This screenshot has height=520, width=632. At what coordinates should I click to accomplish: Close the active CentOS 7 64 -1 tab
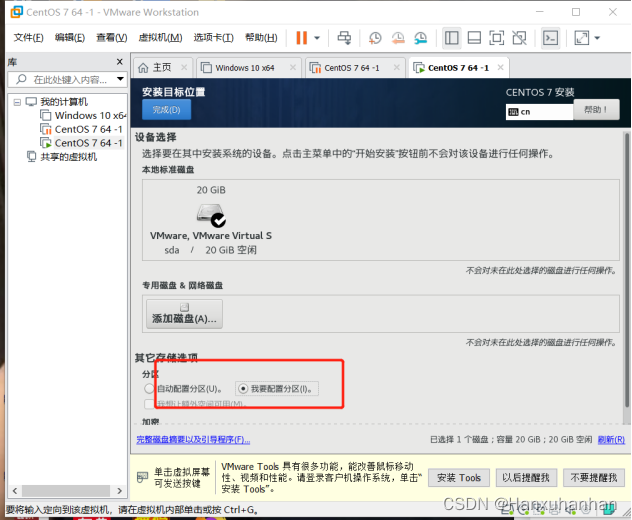pyautogui.click(x=500, y=67)
